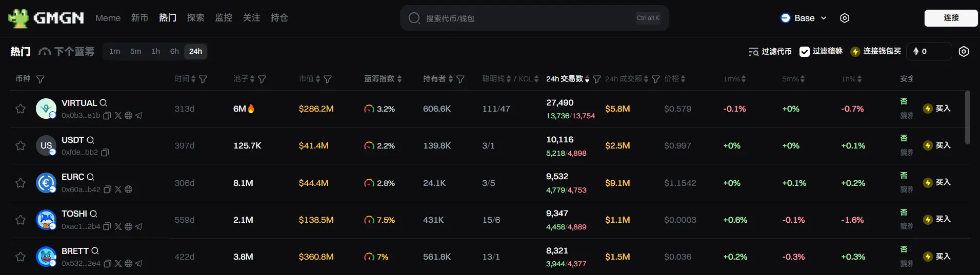The height and width of the screenshot is (275, 980).
Task: Star the TOSHI token as favorite
Action: coord(21,220)
